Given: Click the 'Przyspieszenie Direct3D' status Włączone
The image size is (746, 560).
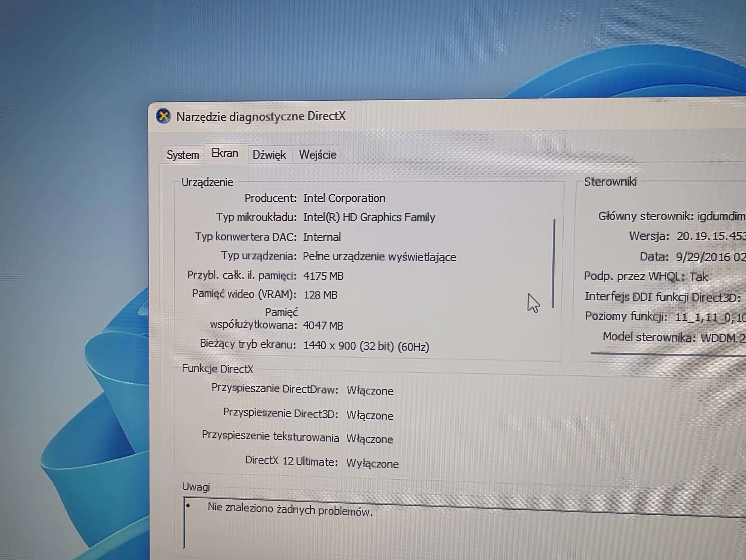Looking at the screenshot, I should (370, 415).
